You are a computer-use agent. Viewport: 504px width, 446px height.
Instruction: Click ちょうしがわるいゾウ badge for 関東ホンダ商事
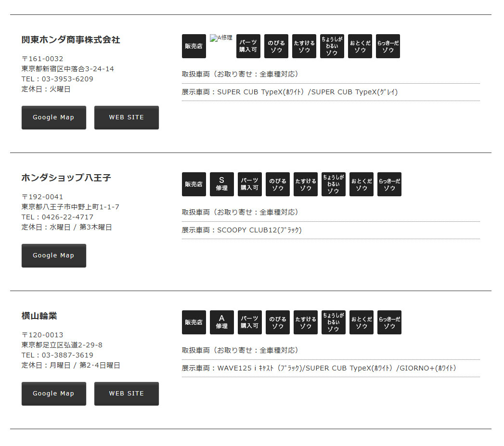(x=332, y=46)
